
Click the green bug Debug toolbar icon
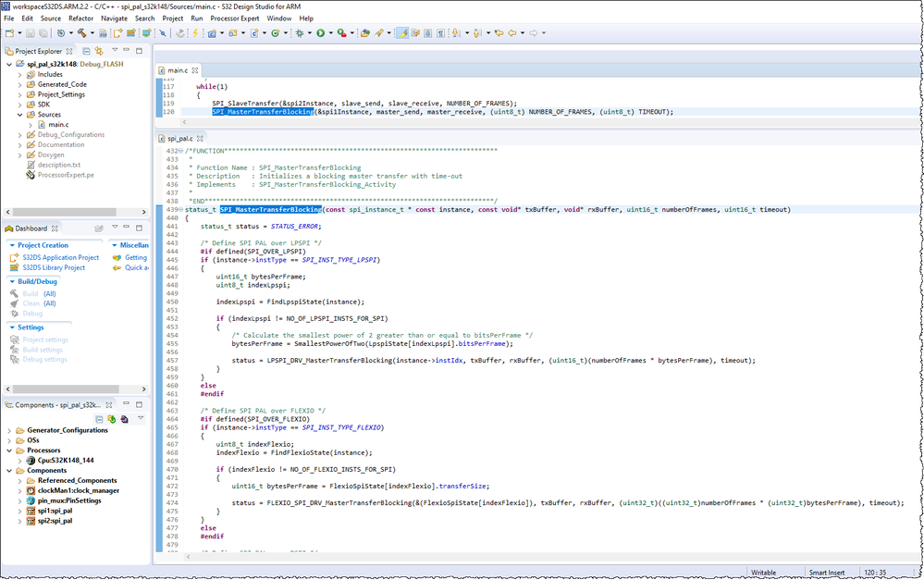[x=300, y=33]
